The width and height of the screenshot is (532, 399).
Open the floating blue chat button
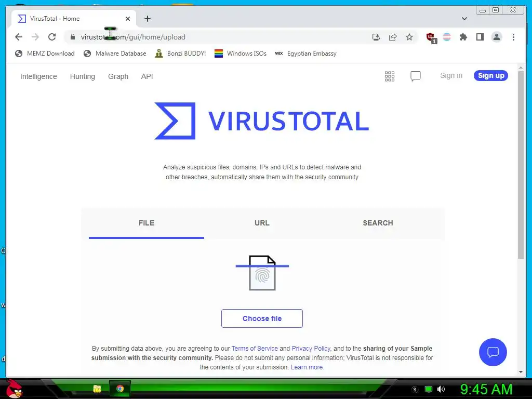(x=493, y=352)
